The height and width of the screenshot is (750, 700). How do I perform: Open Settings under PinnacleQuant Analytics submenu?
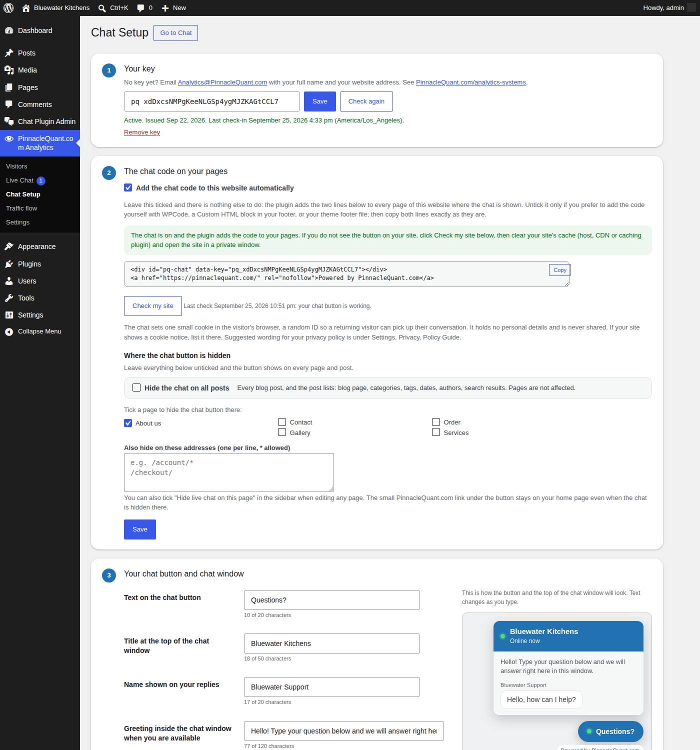pyautogui.click(x=17, y=222)
